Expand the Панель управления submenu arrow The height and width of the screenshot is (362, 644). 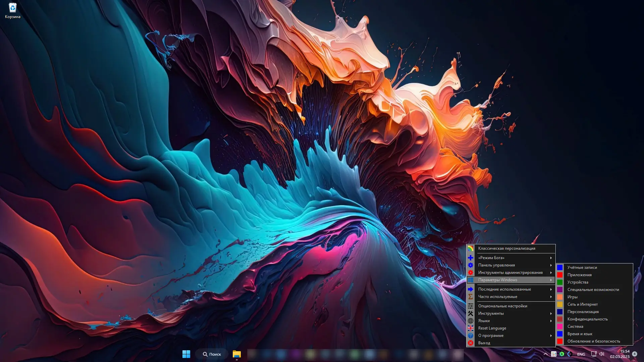551,265
